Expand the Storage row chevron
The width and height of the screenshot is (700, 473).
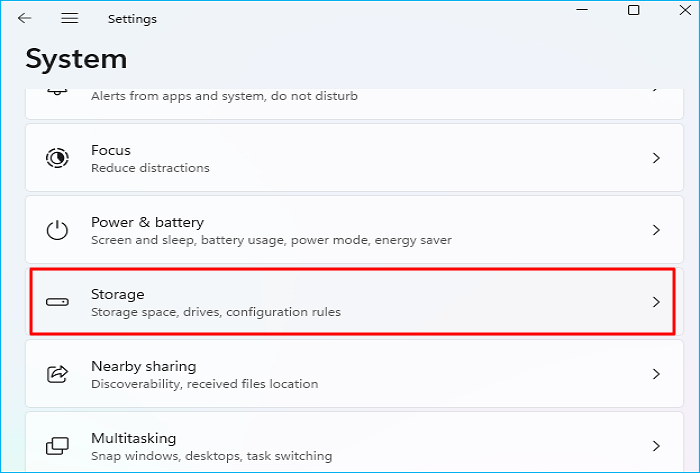(x=656, y=302)
